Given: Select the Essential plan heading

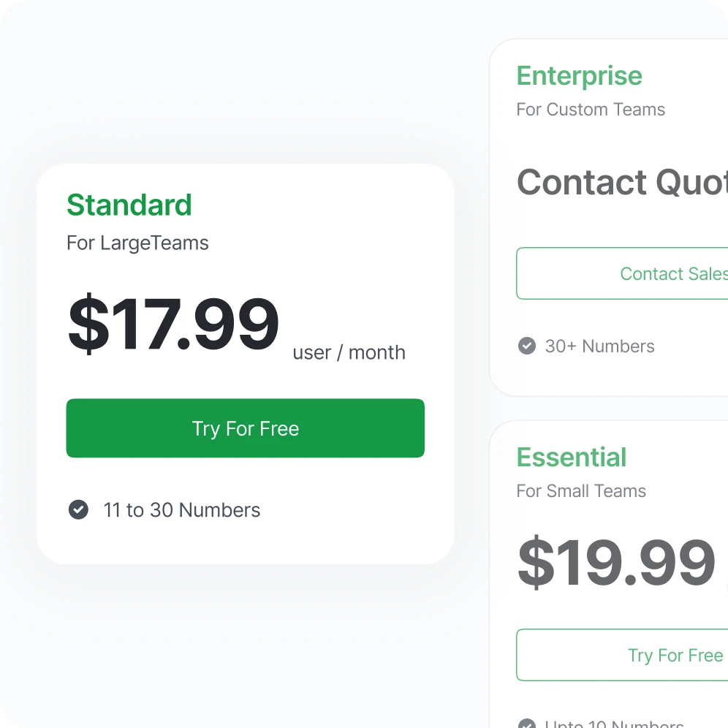Looking at the screenshot, I should [x=572, y=458].
